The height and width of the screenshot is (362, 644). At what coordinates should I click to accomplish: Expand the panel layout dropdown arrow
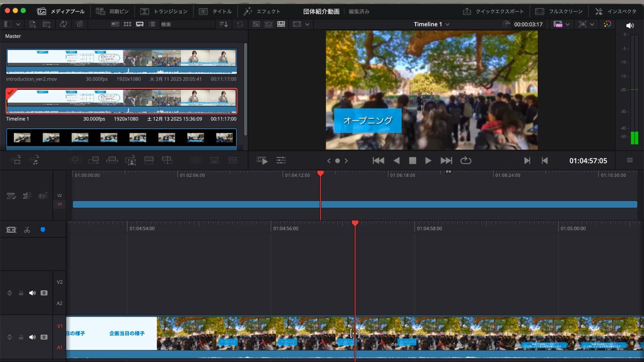point(18,24)
